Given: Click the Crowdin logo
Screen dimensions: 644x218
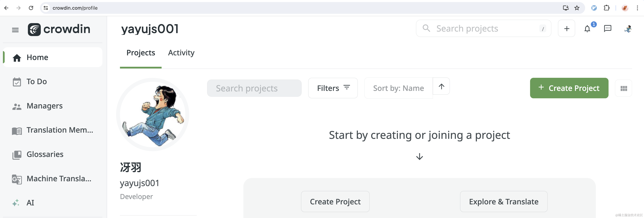Looking at the screenshot, I should point(59,29).
